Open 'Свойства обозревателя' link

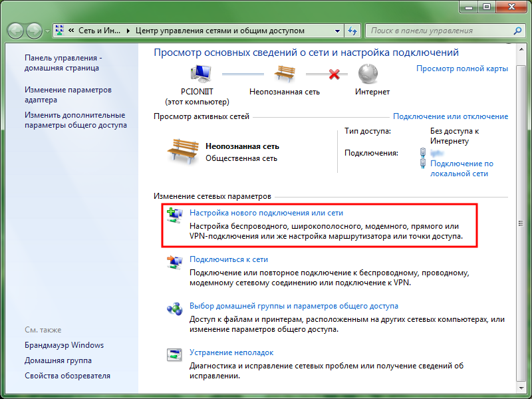[x=68, y=376]
